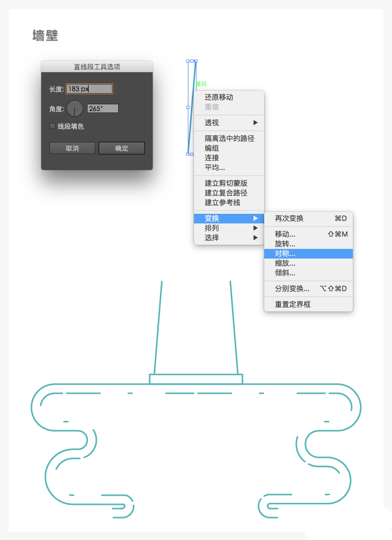Select 编组 in the context menu
Image resolution: width=392 pixels, height=540 pixels.
click(x=229, y=148)
